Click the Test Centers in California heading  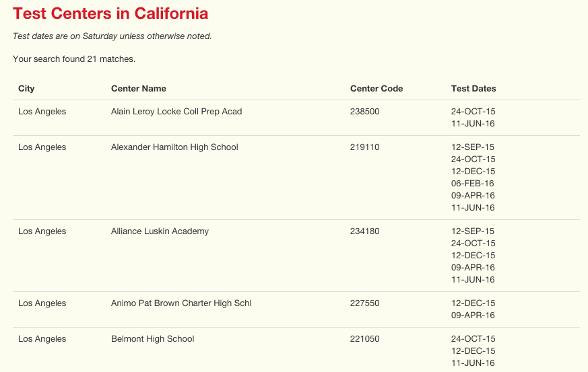110,13
